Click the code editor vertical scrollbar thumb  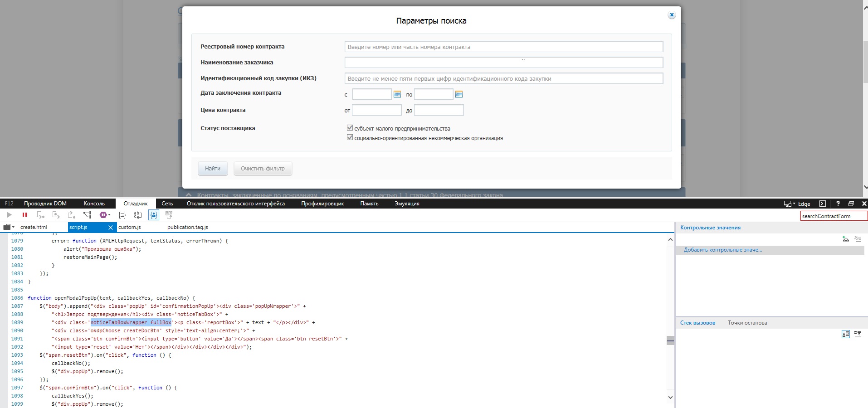670,341
